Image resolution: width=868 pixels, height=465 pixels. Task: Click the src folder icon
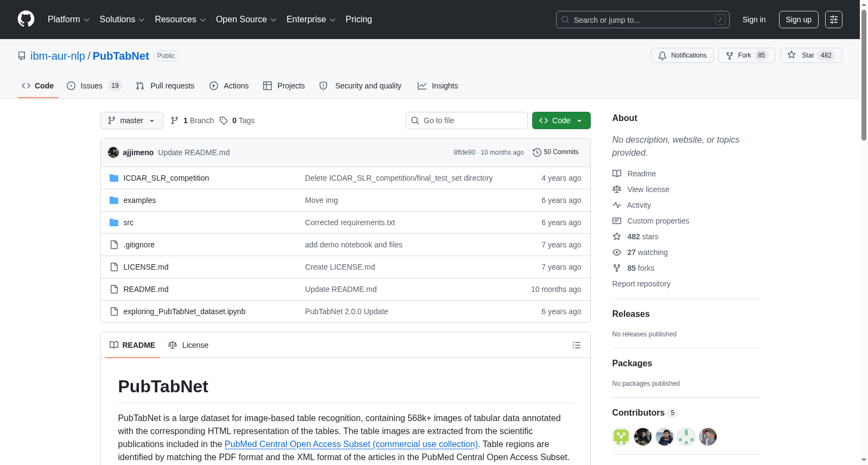(x=114, y=222)
